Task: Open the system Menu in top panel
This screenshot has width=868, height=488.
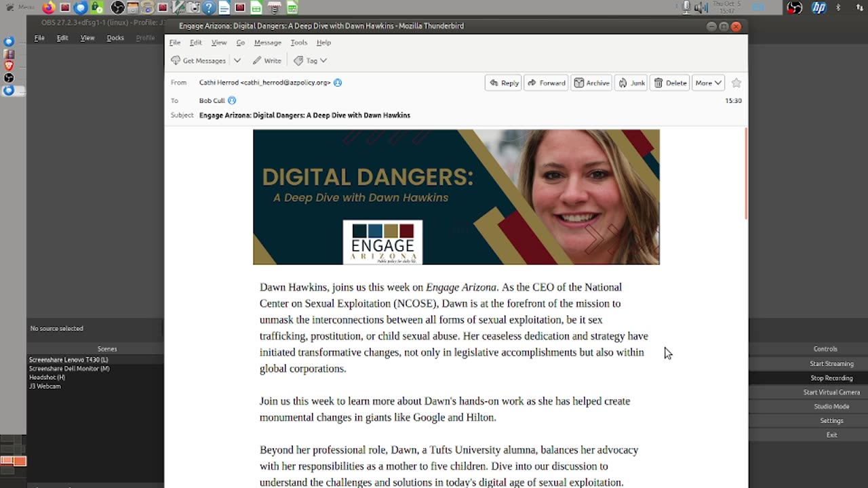Action: coord(20,7)
